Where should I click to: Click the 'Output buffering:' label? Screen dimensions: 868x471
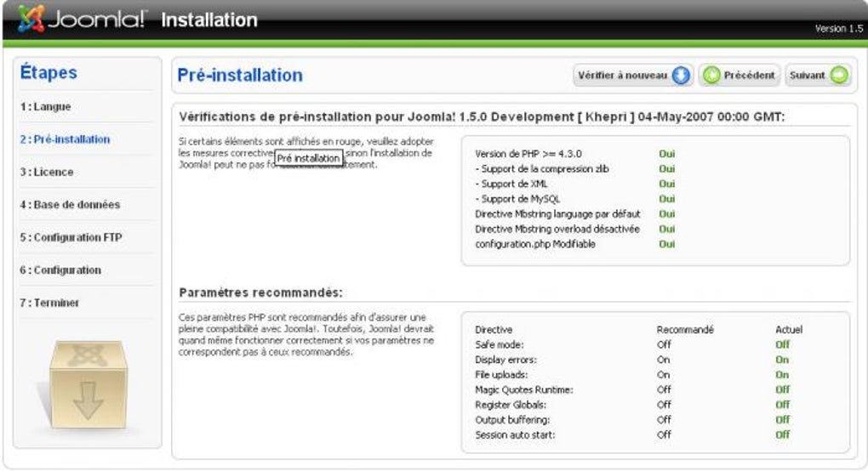coord(512,420)
